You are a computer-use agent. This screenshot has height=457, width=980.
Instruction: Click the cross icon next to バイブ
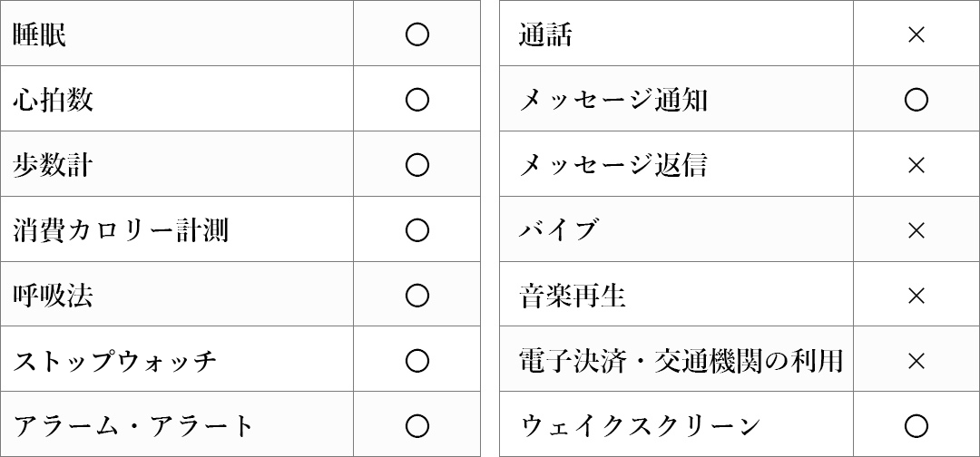916,230
